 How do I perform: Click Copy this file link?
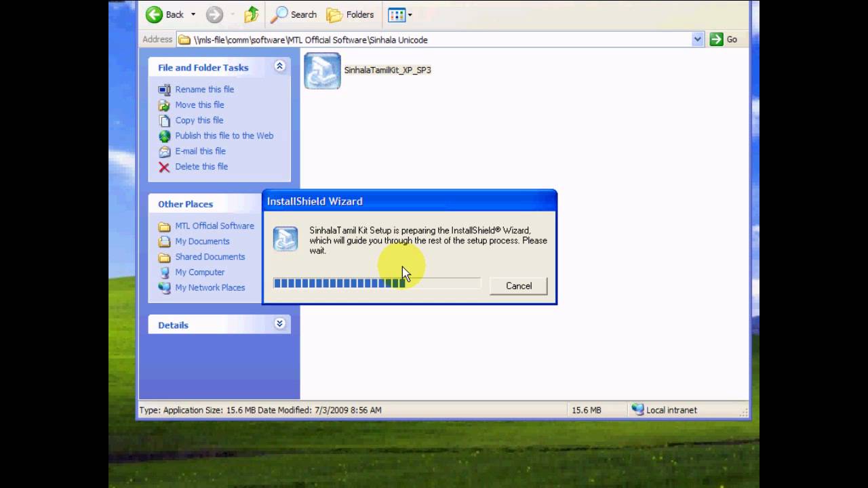(x=199, y=120)
